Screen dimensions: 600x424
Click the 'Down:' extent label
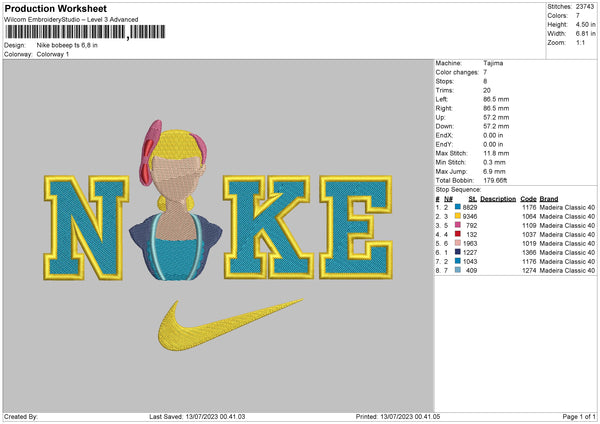[x=445, y=126]
